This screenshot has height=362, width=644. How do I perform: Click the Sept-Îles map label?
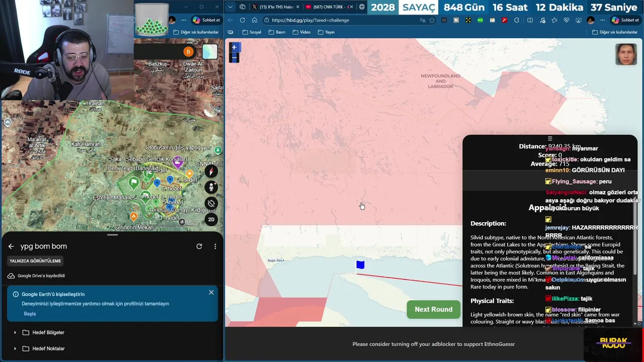[276, 260]
